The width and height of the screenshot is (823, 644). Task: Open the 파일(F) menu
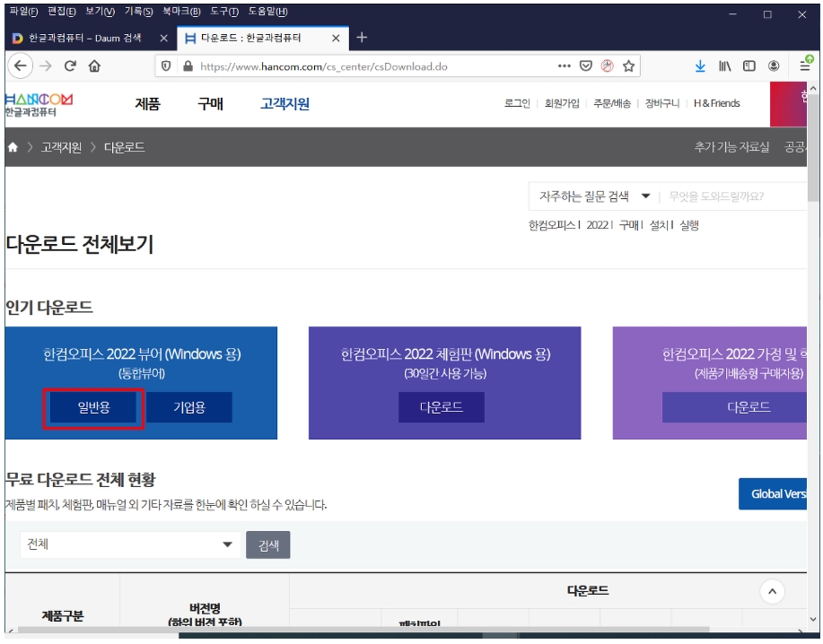(23, 12)
